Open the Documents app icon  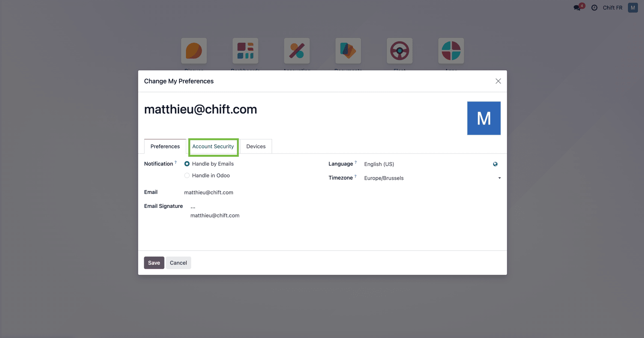[x=348, y=51]
